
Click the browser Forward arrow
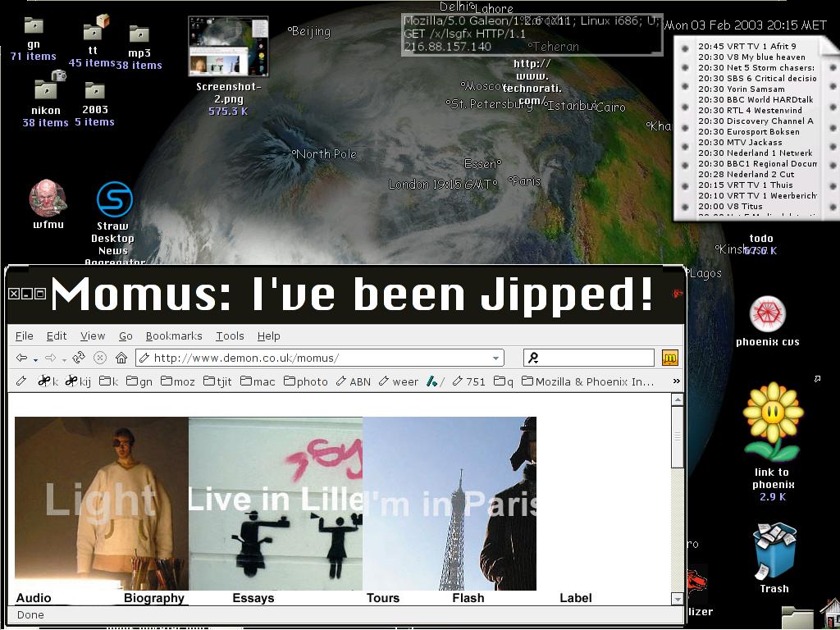(50, 358)
